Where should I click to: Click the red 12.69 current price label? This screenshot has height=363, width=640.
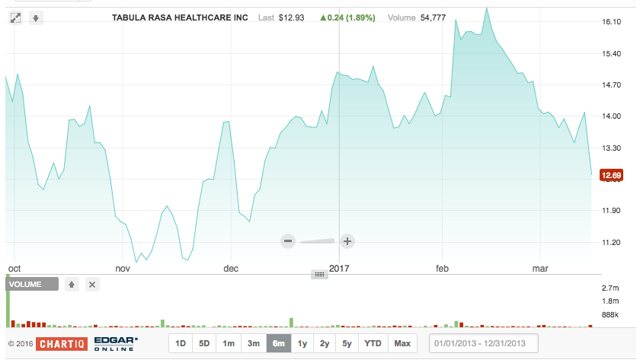[x=611, y=175]
